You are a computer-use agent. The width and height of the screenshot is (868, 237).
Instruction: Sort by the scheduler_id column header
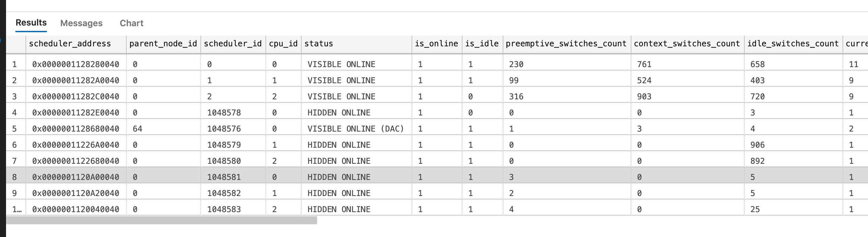click(233, 44)
